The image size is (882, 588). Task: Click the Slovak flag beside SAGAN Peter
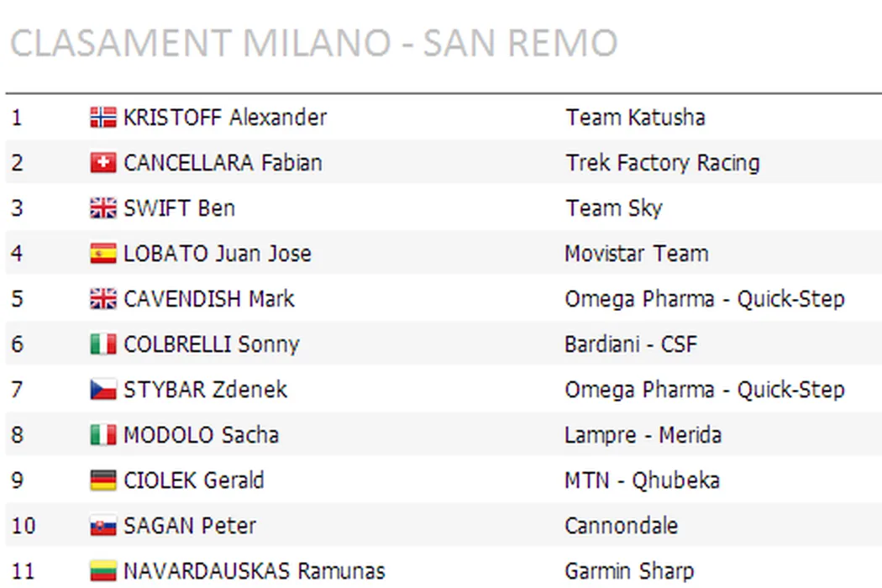pos(102,527)
